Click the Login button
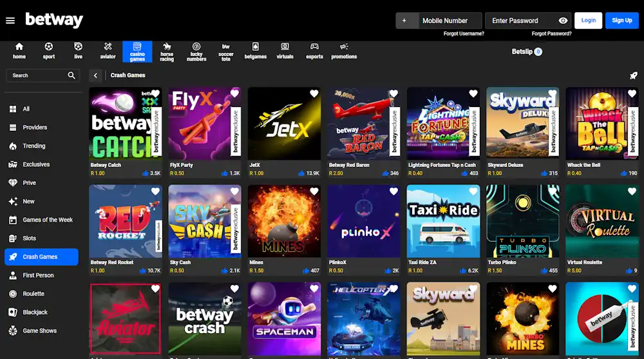The width and height of the screenshot is (644, 359). point(588,20)
